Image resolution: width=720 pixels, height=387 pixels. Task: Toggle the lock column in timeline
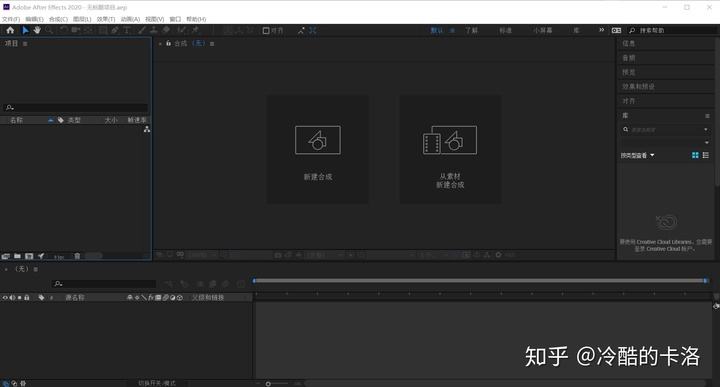click(x=27, y=297)
